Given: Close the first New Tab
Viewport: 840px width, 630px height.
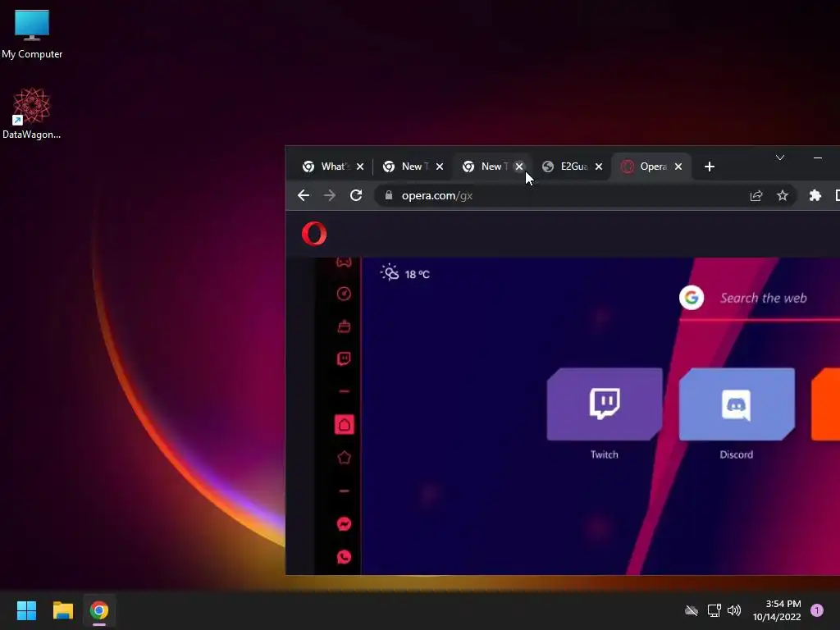Looking at the screenshot, I should tap(440, 167).
